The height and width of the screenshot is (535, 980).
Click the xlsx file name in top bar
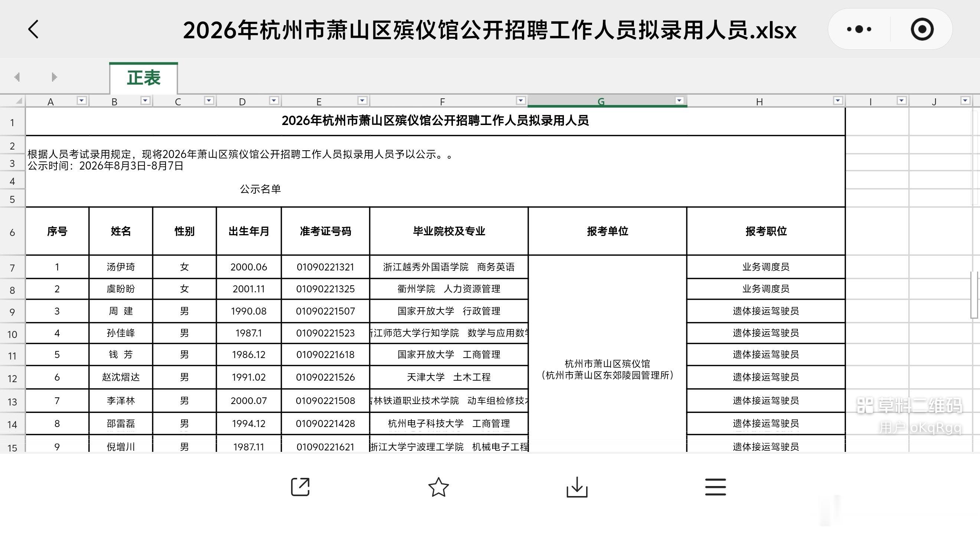coord(490,30)
